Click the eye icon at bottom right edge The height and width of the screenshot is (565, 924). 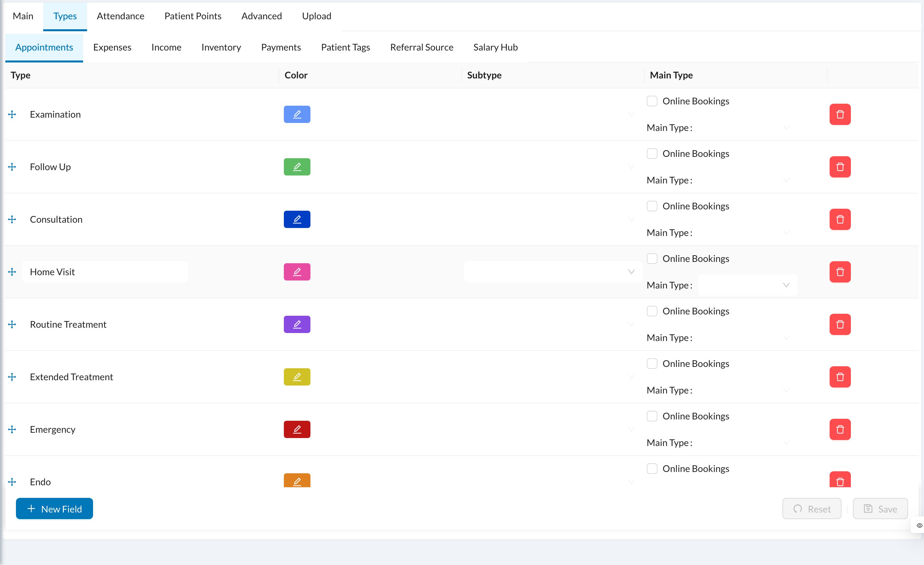pyautogui.click(x=919, y=525)
